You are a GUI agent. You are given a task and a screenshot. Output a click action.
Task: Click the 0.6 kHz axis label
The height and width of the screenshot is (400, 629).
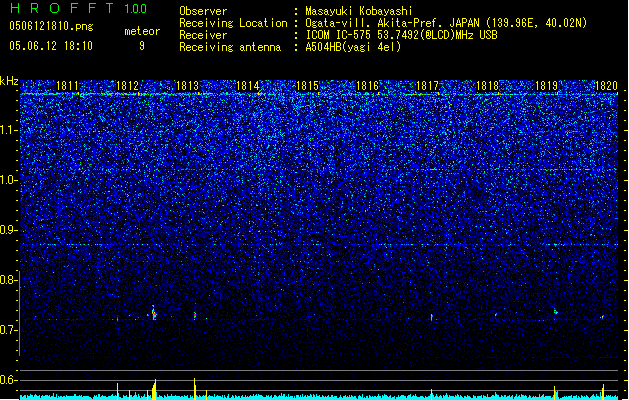[8, 380]
